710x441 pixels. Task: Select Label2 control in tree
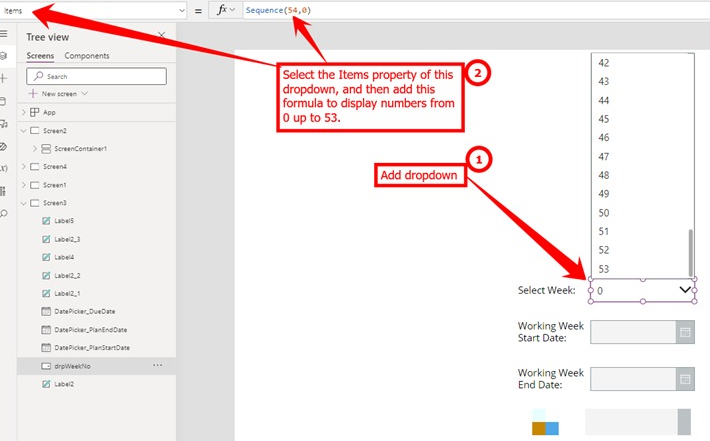[x=64, y=384]
